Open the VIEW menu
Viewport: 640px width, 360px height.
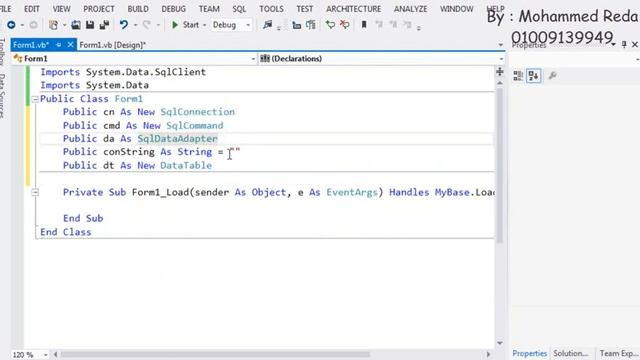[x=61, y=9]
